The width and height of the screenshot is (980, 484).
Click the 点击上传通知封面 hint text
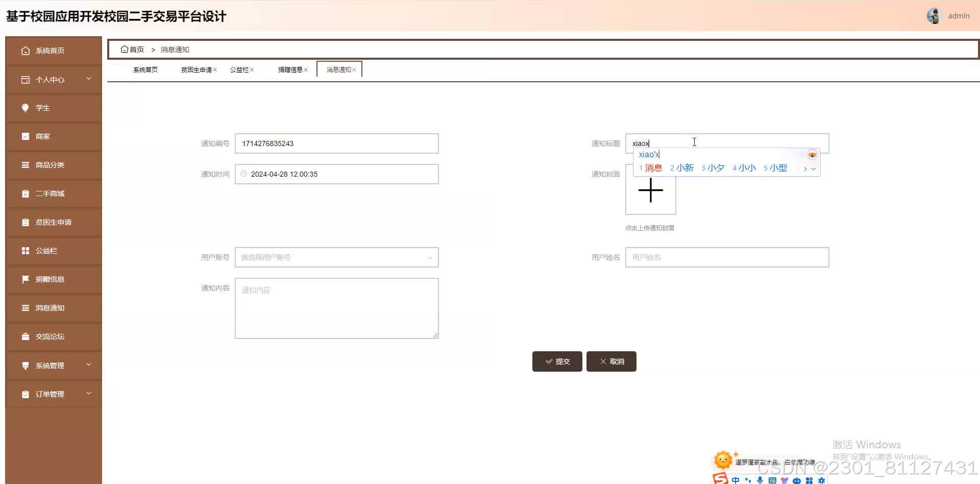[650, 228]
